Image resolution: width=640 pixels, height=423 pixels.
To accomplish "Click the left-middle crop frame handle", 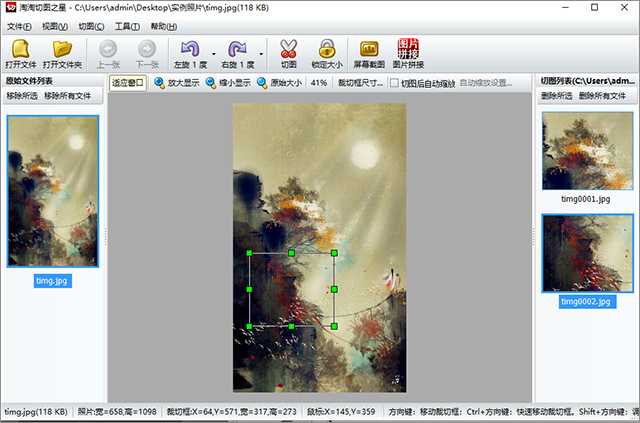I will click(249, 289).
